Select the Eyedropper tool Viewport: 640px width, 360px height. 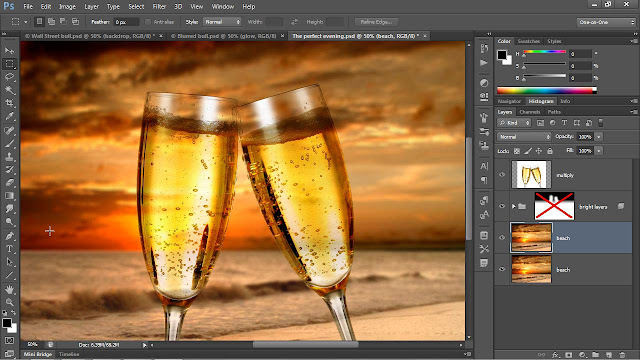[x=9, y=116]
